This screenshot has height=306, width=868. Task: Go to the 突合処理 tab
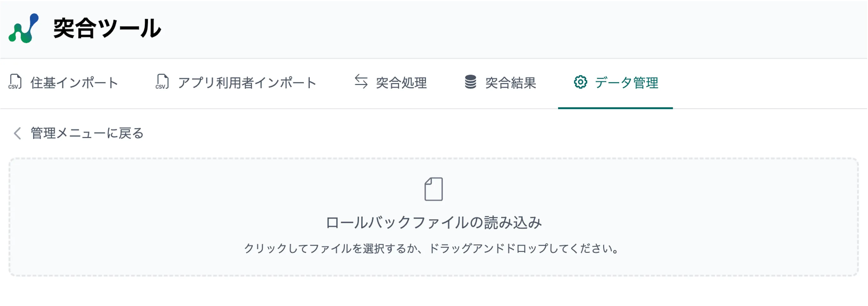point(401,83)
